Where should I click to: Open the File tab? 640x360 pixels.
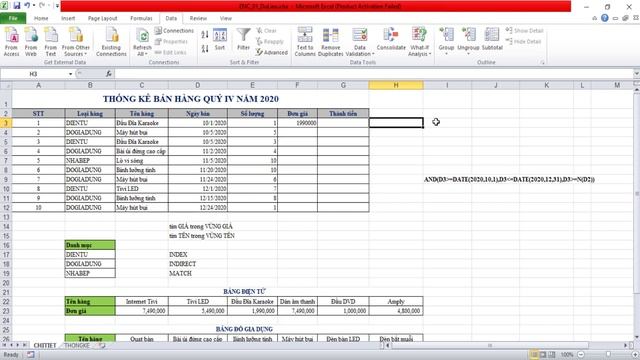point(13,18)
